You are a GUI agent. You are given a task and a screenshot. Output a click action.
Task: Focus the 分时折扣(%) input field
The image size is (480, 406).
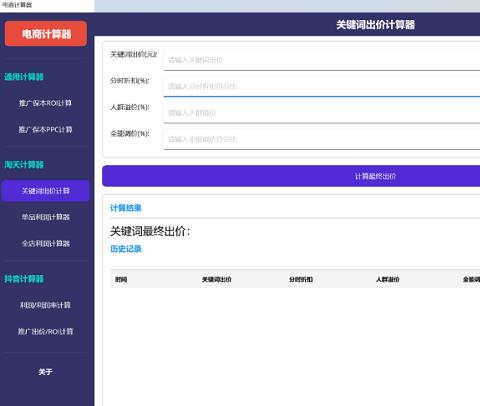tap(321, 86)
